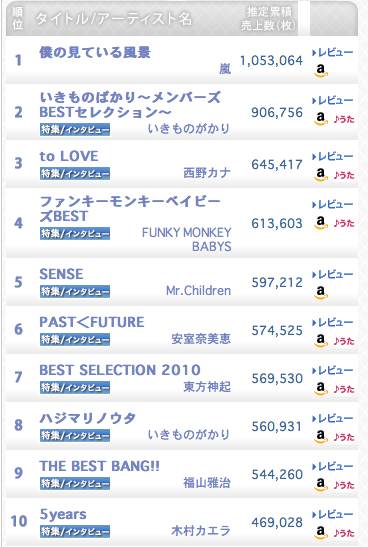Open レビュー link for いきものばかり BEST album
This screenshot has height=547, width=368.
point(332,101)
